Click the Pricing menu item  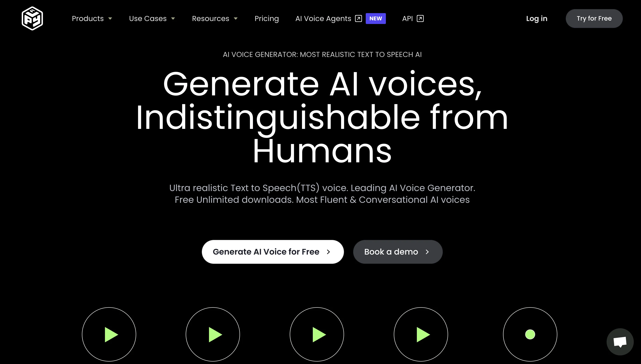(x=266, y=19)
